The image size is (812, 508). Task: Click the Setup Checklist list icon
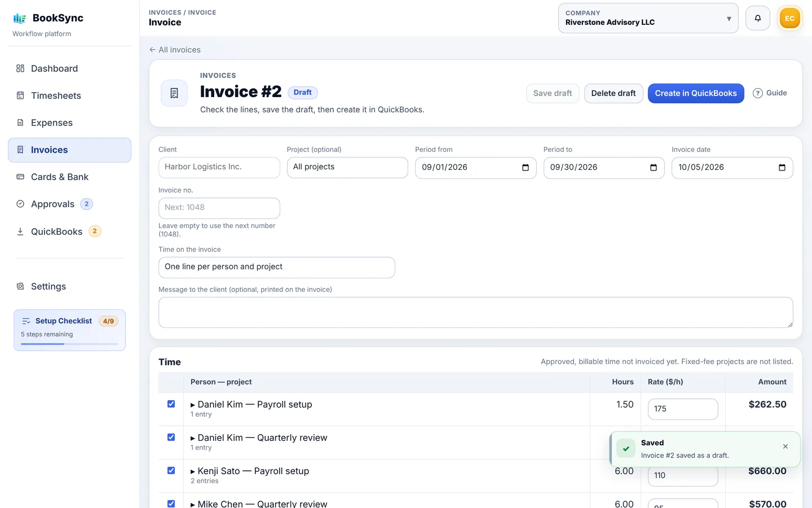pyautogui.click(x=26, y=321)
